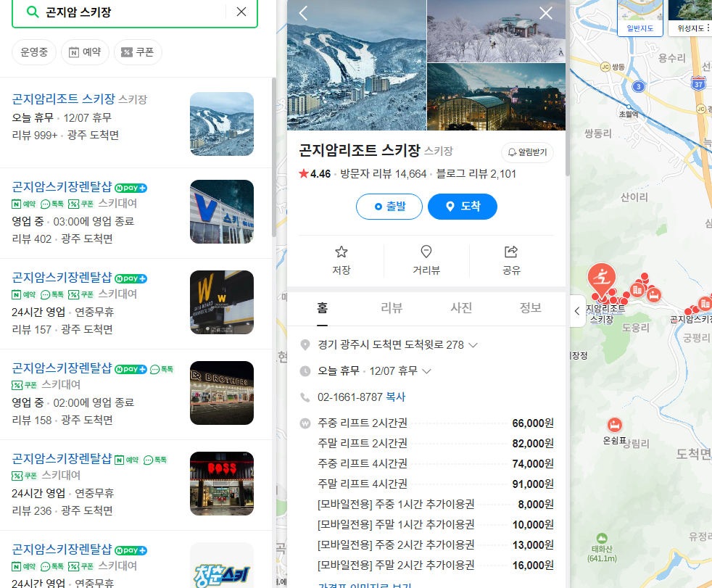Open the rental shop listing with 리뷰 236
712x588 pixels.
(x=62, y=459)
